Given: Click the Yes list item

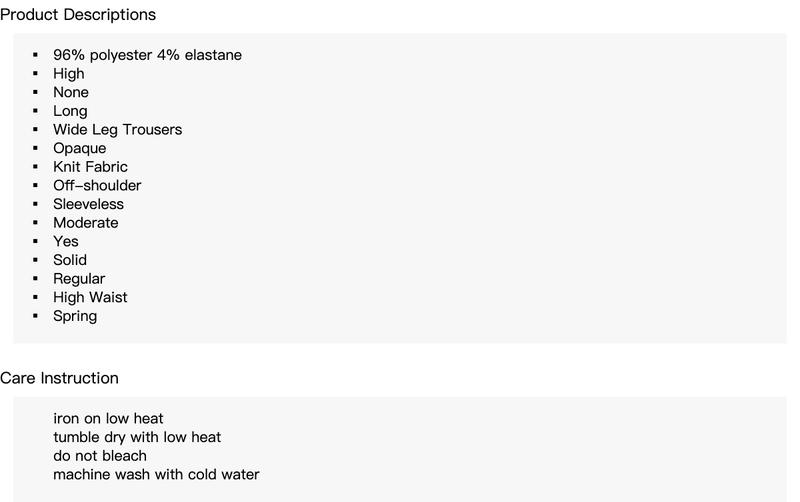Looking at the screenshot, I should tap(66, 241).
